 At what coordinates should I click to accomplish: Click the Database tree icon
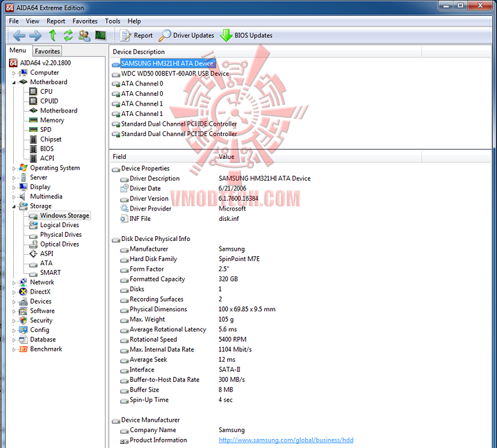23,340
